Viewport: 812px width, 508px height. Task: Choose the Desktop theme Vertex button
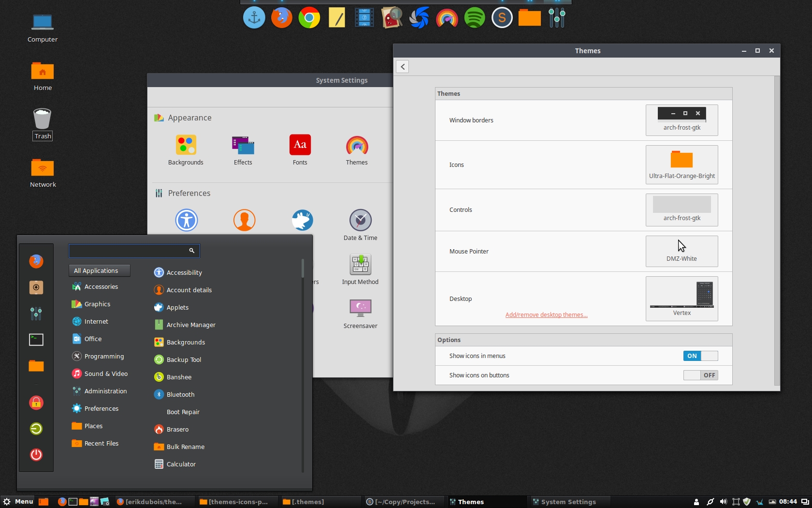click(681, 299)
